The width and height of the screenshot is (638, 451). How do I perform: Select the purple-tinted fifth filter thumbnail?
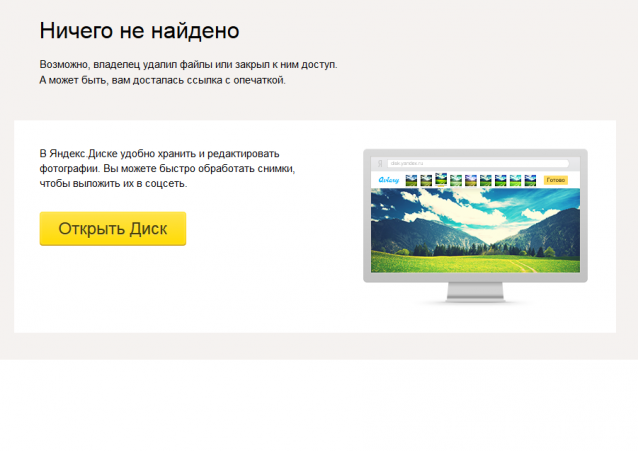point(471,181)
